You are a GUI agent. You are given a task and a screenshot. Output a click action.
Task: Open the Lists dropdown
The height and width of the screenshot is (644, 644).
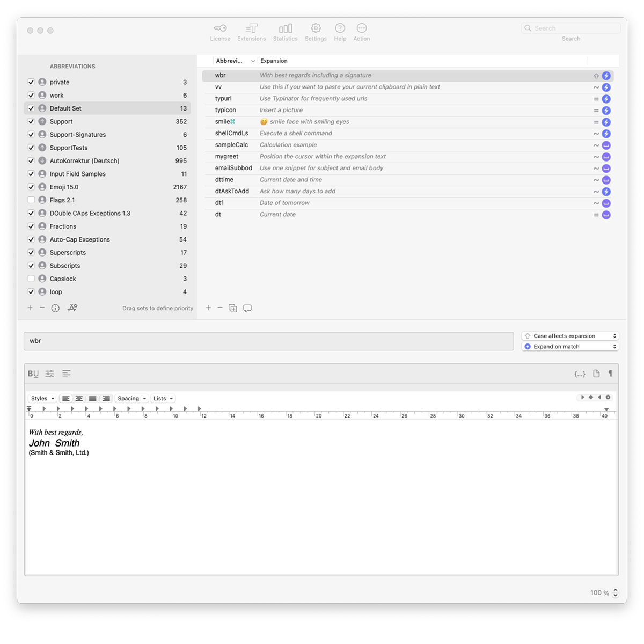163,399
